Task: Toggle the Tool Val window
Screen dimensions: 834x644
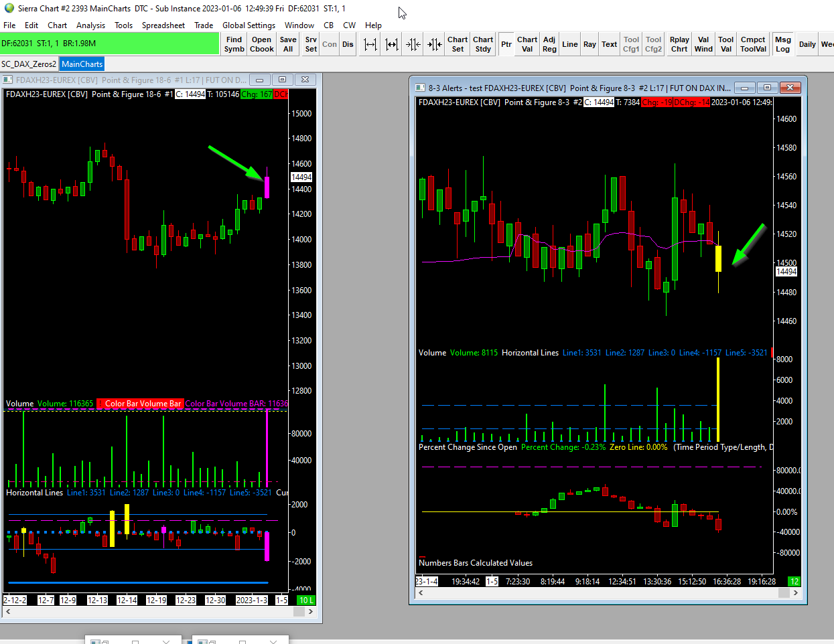Action: [726, 44]
